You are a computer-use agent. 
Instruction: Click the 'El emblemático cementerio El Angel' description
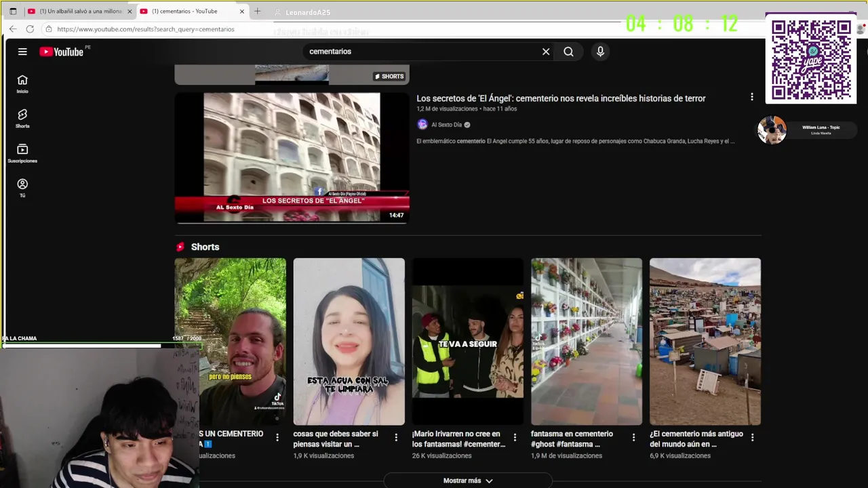point(575,141)
